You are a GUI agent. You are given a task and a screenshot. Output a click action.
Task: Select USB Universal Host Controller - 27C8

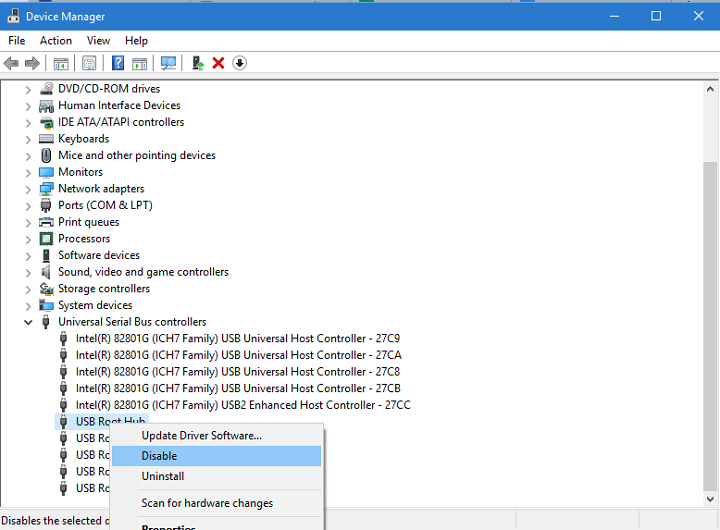pyautogui.click(x=238, y=372)
